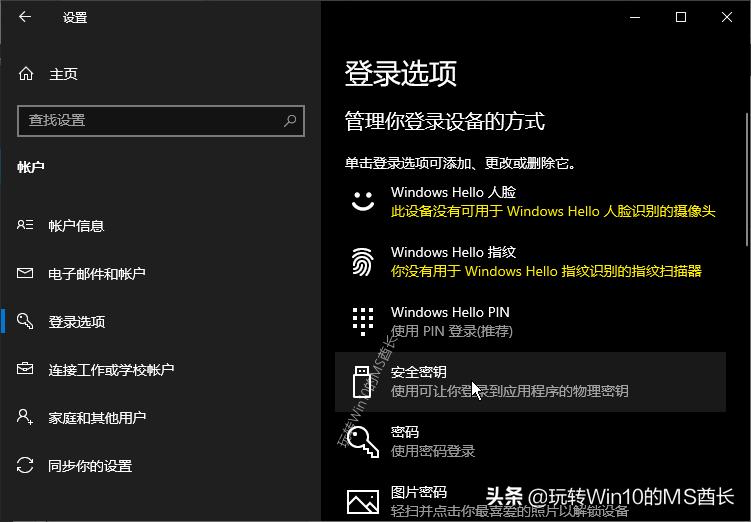Maximize the Settings window
This screenshot has height=522, width=751.
pos(681,17)
